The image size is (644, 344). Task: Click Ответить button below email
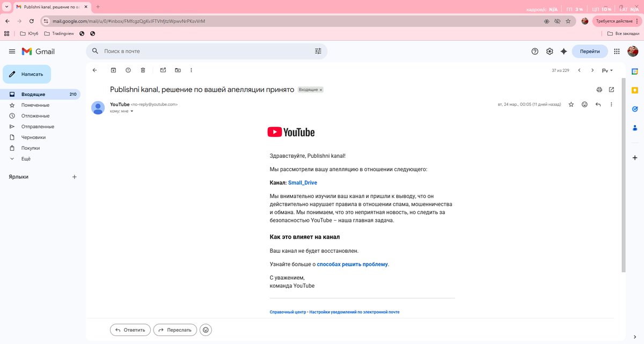point(130,330)
